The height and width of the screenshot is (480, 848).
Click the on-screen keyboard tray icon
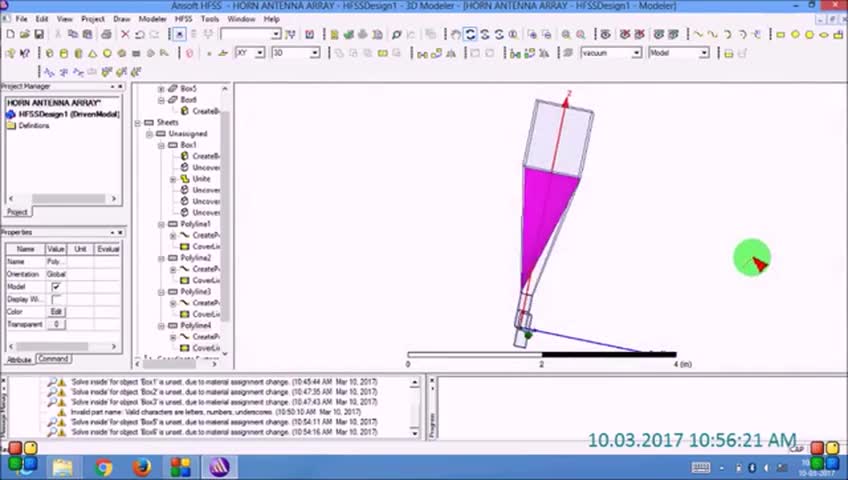tap(701, 468)
